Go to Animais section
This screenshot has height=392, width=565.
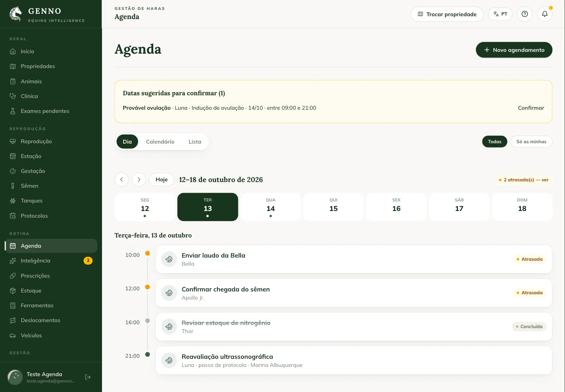pyautogui.click(x=51, y=82)
